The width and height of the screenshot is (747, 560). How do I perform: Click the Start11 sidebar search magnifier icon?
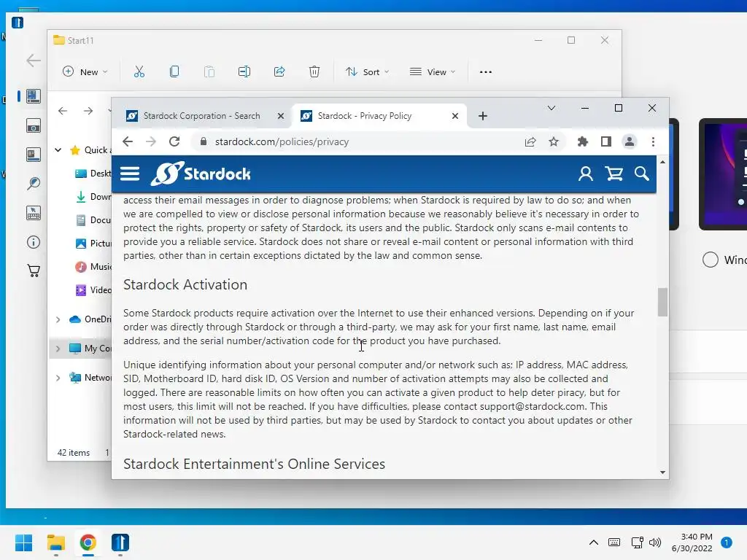[x=34, y=183]
